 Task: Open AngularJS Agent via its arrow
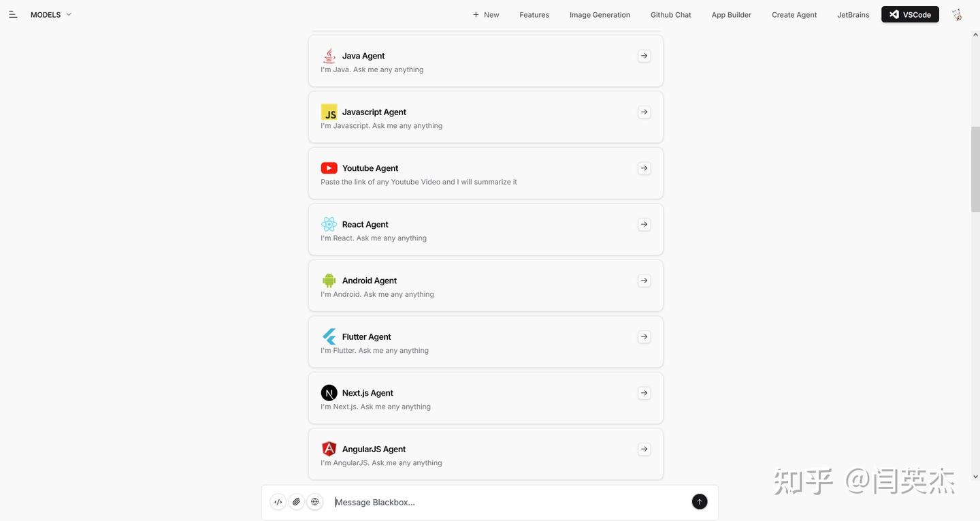(644, 449)
